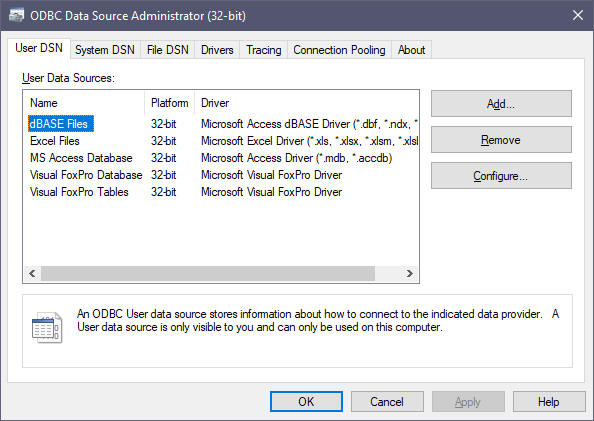The width and height of the screenshot is (594, 421).
Task: Open the File DSN tab
Action: [x=167, y=50]
